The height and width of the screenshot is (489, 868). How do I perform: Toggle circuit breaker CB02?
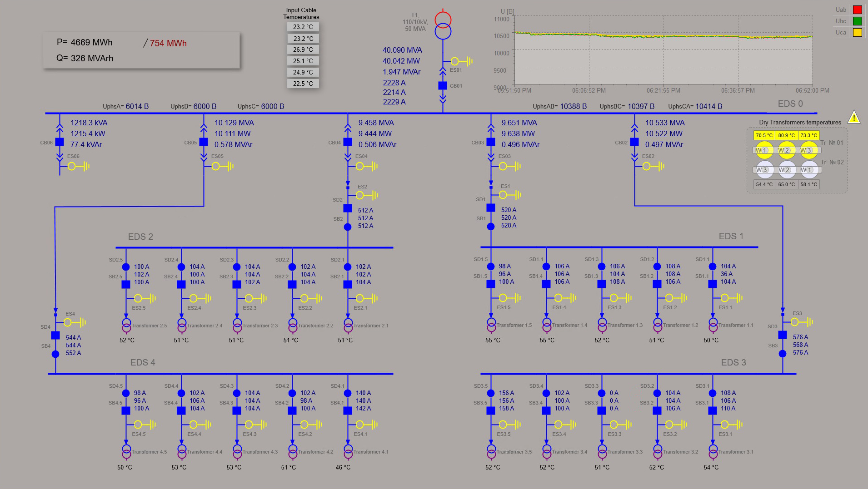634,142
